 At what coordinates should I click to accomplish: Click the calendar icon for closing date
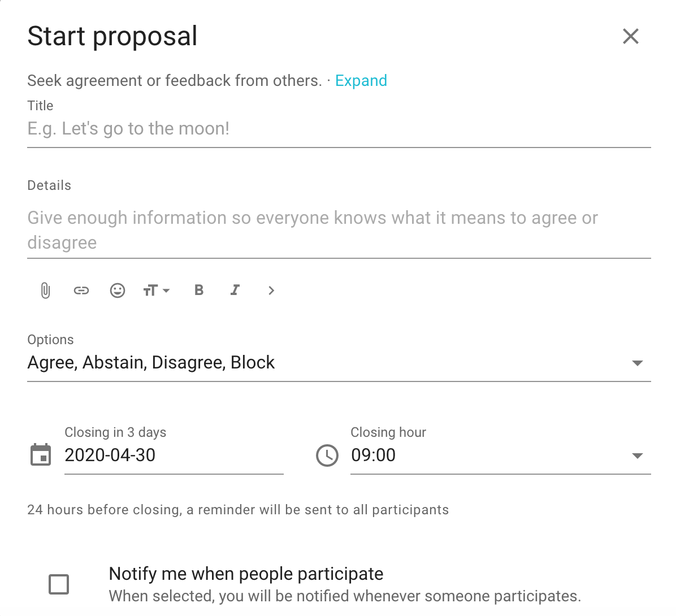(x=41, y=455)
